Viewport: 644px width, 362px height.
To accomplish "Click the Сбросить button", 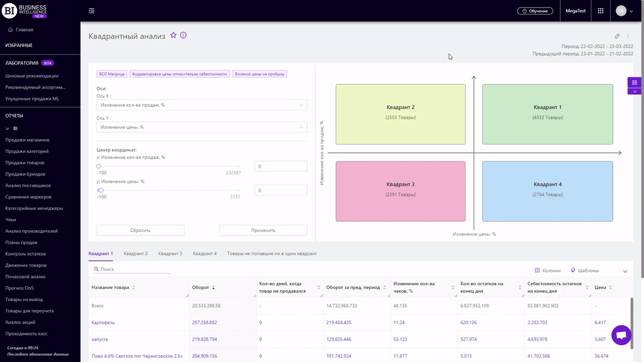I will tap(140, 230).
